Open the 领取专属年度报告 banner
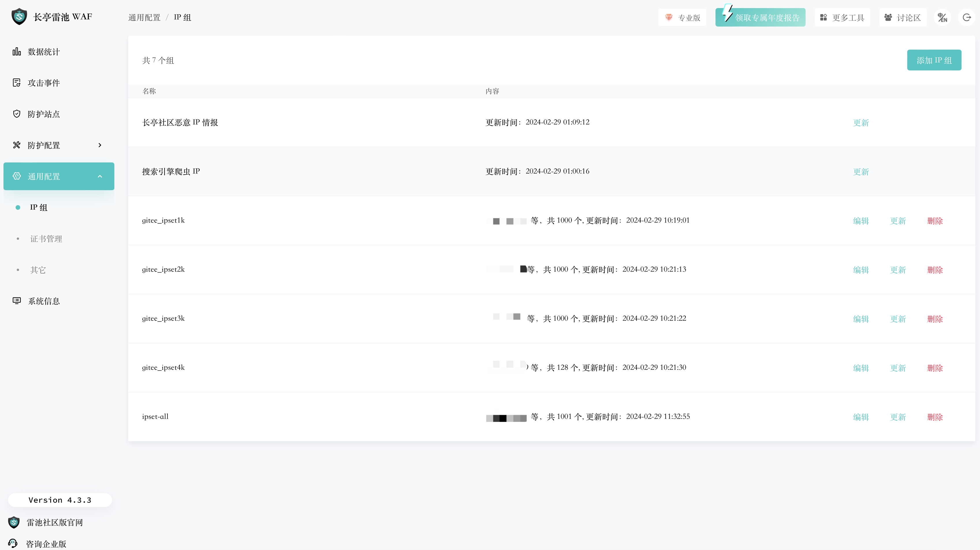The image size is (980, 550). (760, 18)
